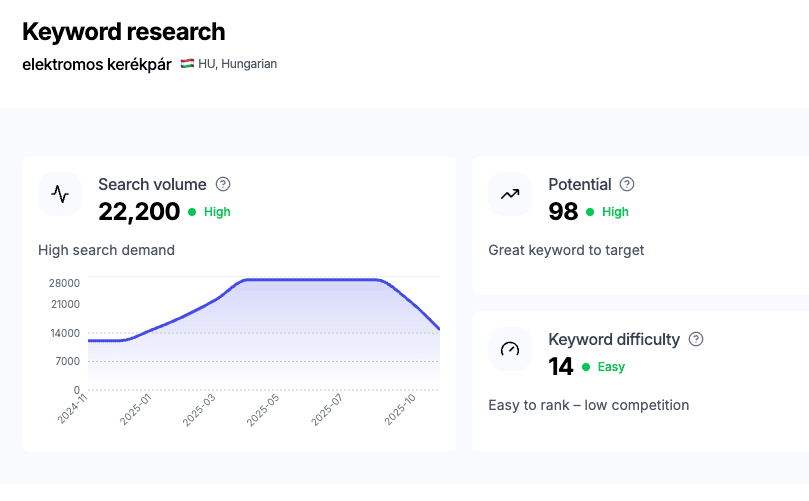Image resolution: width=809 pixels, height=501 pixels.
Task: Open the Keyword difficulty help icon
Action: click(696, 339)
